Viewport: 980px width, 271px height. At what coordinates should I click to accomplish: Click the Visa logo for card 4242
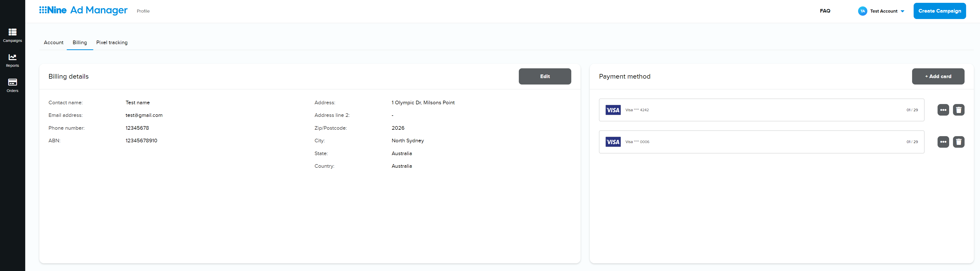[613, 110]
